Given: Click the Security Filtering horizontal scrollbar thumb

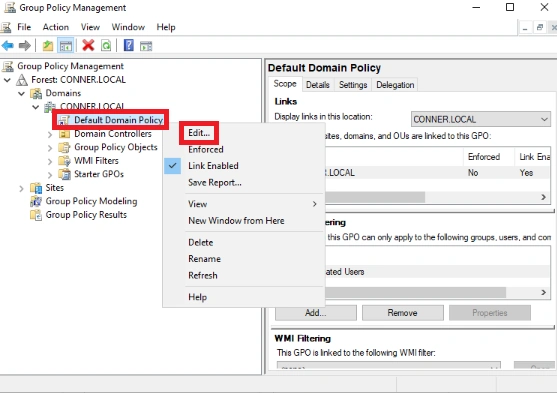Looking at the screenshot, I should (415, 292).
